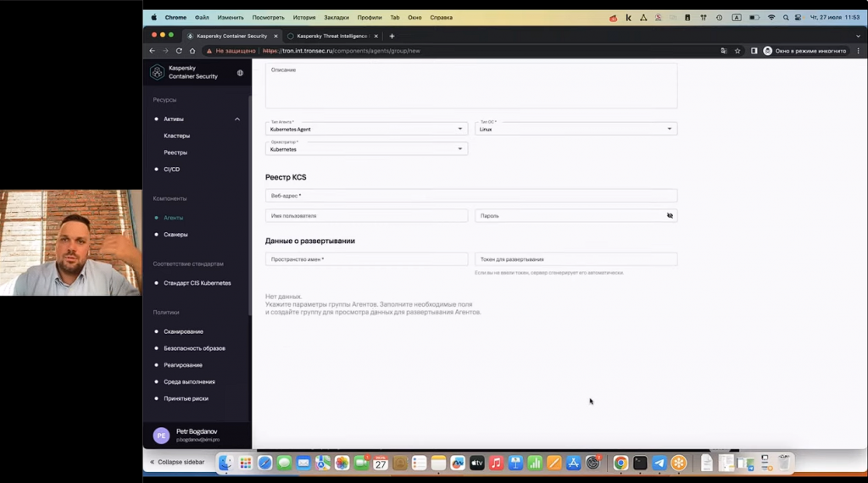Switch to Kaspersky Container Security tab
This screenshot has width=868, height=483.
(x=232, y=36)
